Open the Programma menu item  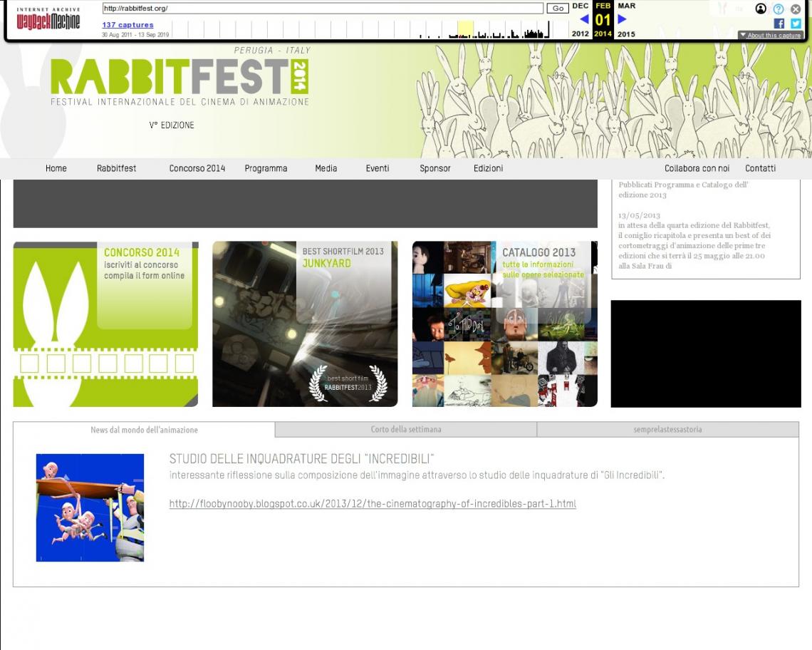pyautogui.click(x=266, y=168)
